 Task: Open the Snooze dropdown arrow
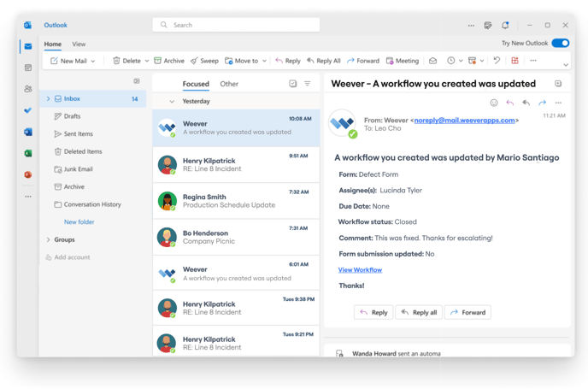pyautogui.click(x=461, y=61)
